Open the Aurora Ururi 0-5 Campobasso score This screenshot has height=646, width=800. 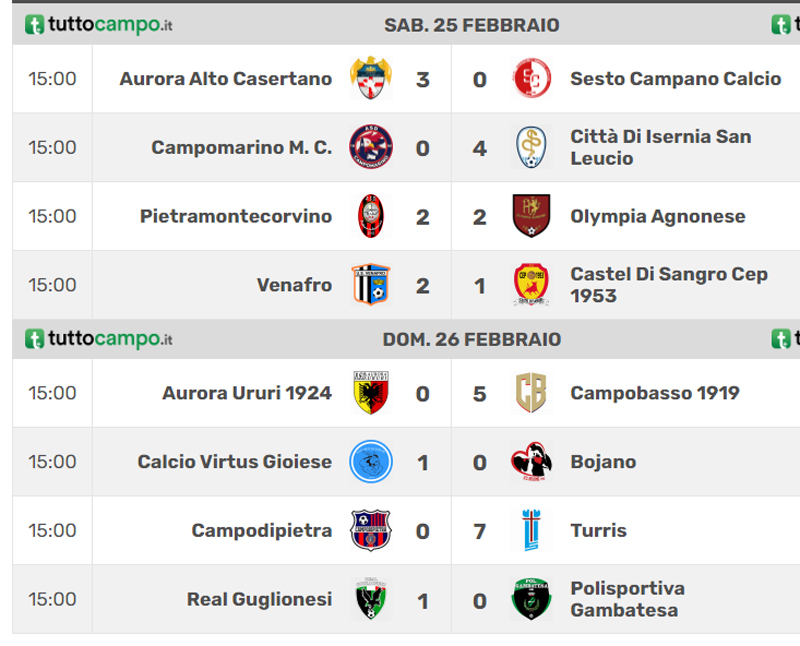click(x=451, y=393)
